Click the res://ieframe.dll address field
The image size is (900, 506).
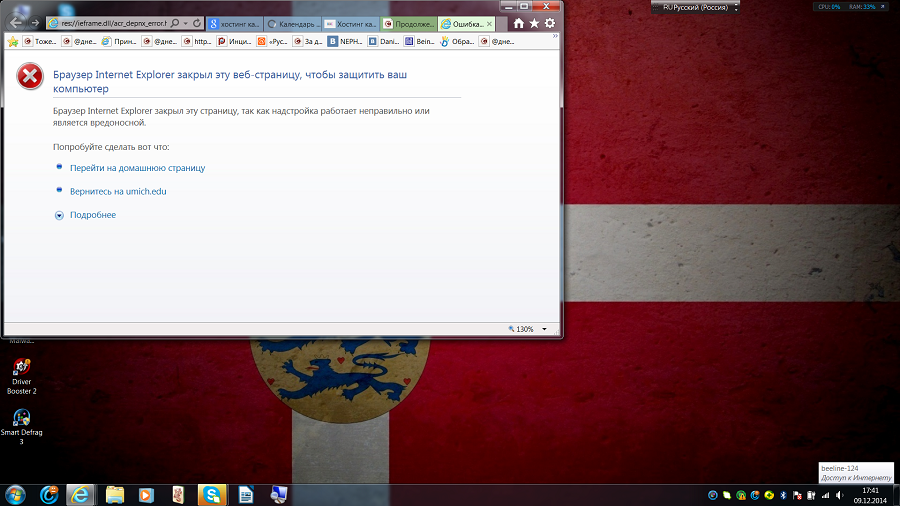tap(114, 24)
